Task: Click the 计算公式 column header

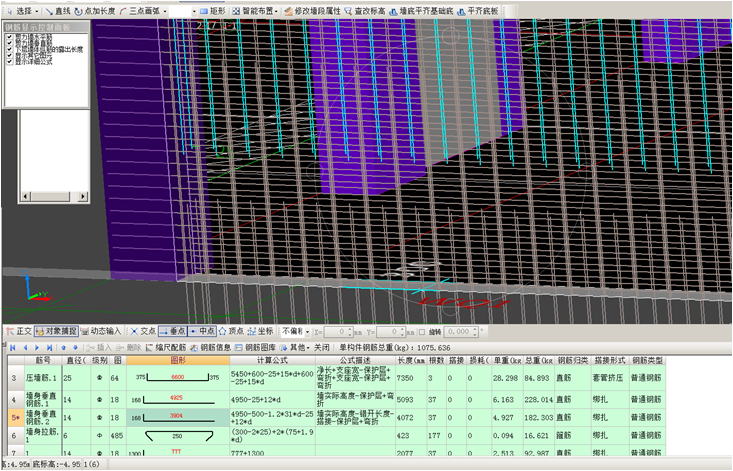Action: 273,360
